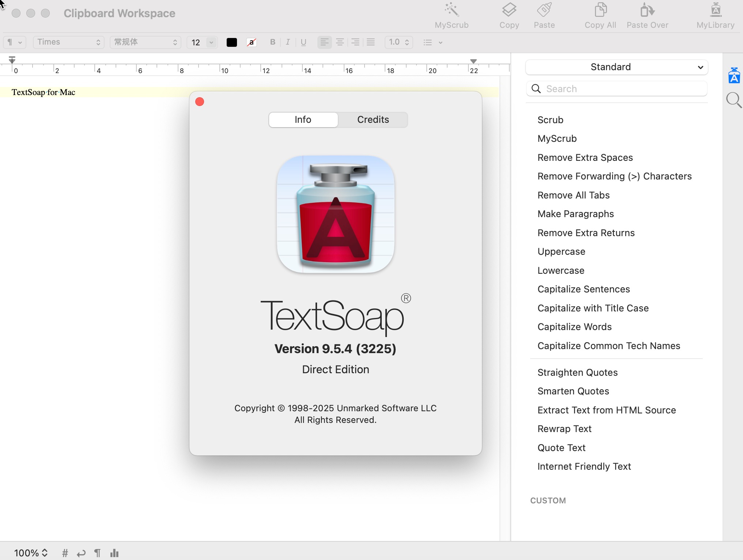Screen dimensions: 743x560
Task: Show invisibles with status bar pilcrow icon
Action: click(x=97, y=553)
